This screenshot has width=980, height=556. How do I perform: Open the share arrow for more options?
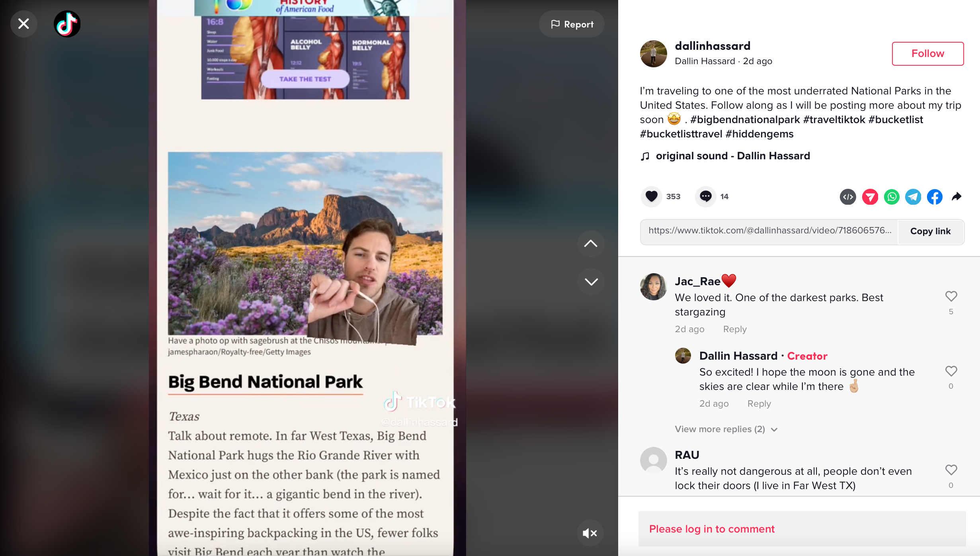[x=957, y=196]
